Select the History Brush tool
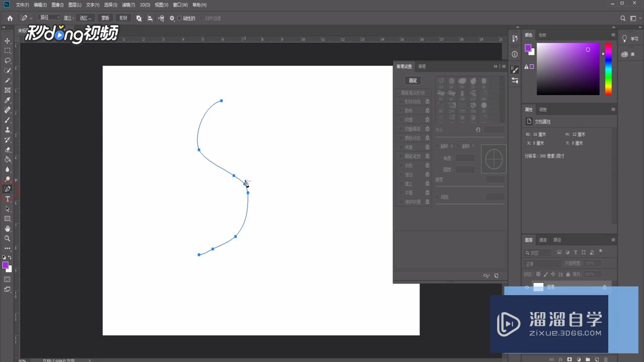The image size is (644, 362). pyautogui.click(x=8, y=140)
